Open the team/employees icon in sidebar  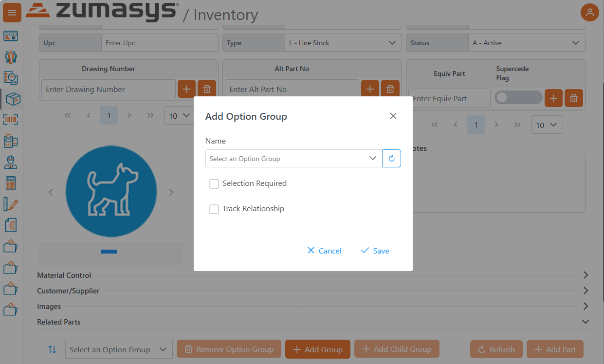pos(12,56)
